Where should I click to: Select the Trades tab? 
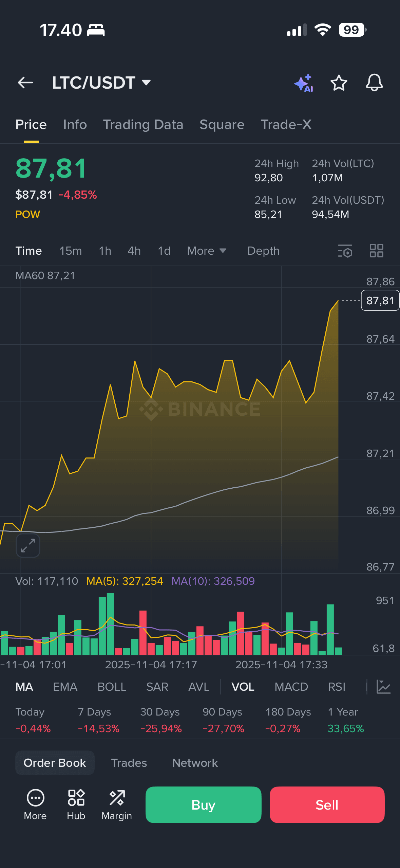[x=129, y=763]
